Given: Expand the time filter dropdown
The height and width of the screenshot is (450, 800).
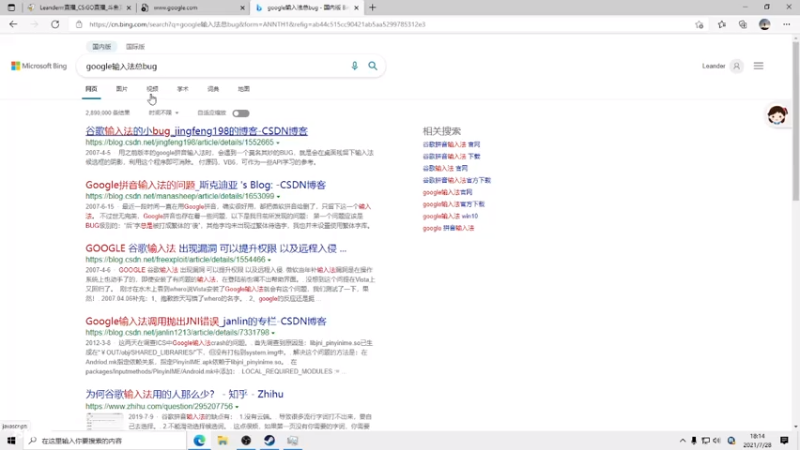Looking at the screenshot, I should pos(164,113).
